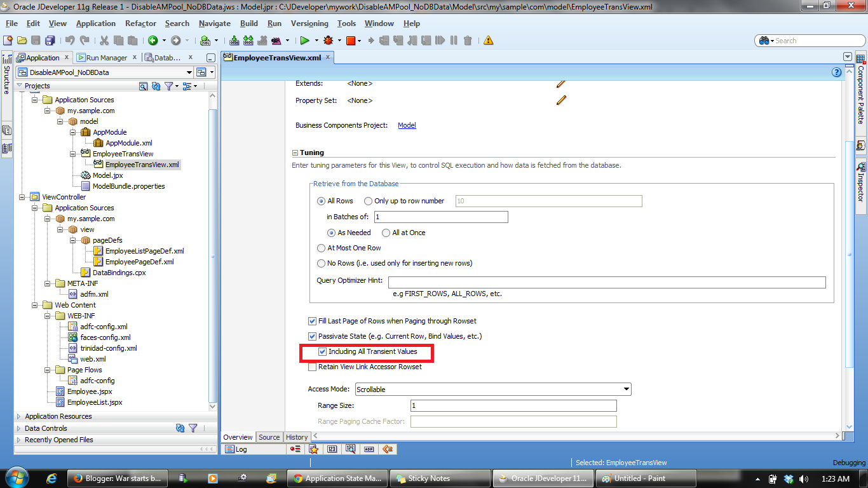Open the Access Mode dropdown
The image size is (868, 488).
[627, 389]
